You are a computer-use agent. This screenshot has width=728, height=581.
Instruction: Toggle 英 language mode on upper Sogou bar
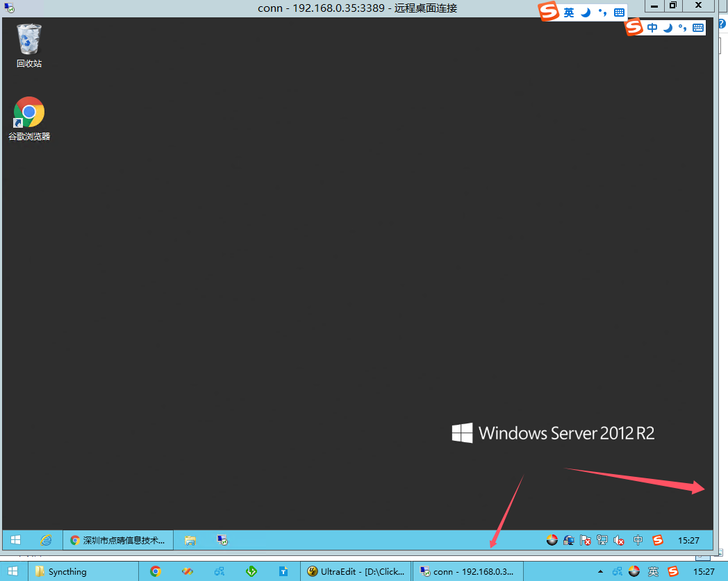(569, 12)
